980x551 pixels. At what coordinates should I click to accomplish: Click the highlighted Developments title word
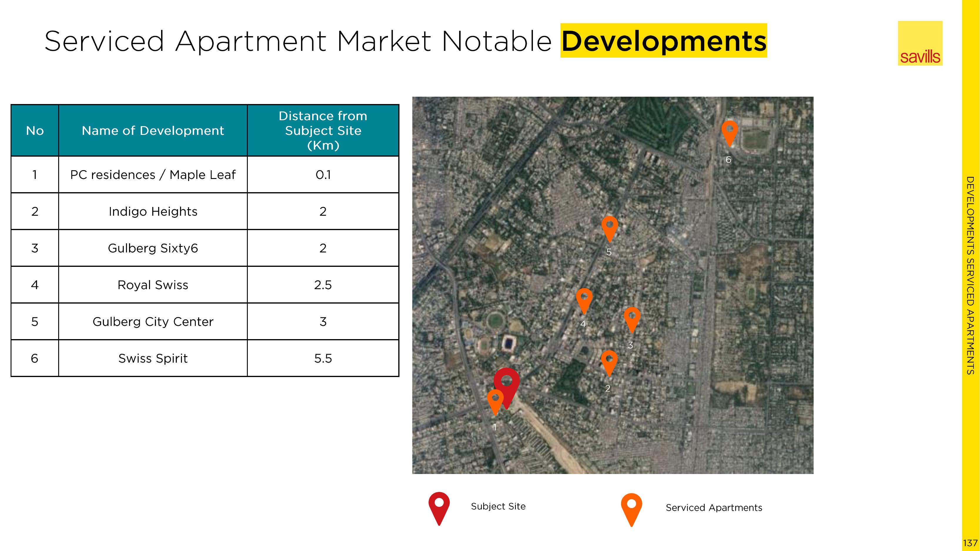pos(663,41)
